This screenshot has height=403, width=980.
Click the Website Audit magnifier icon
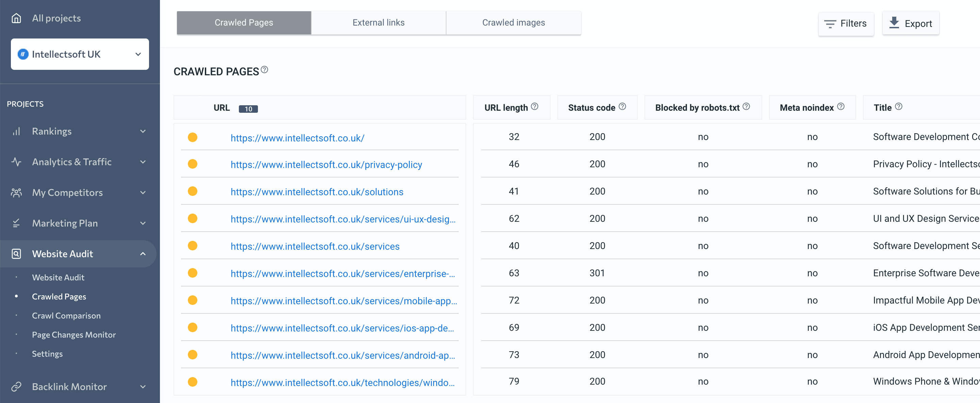pos(16,254)
